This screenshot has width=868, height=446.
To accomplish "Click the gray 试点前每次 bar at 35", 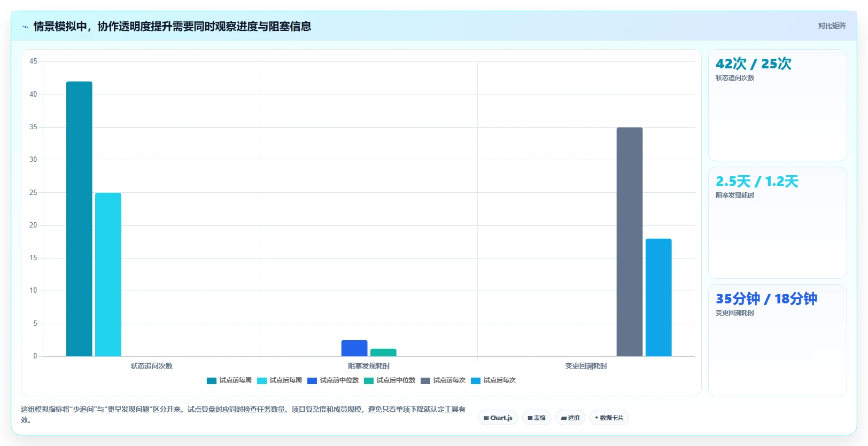I will click(630, 242).
